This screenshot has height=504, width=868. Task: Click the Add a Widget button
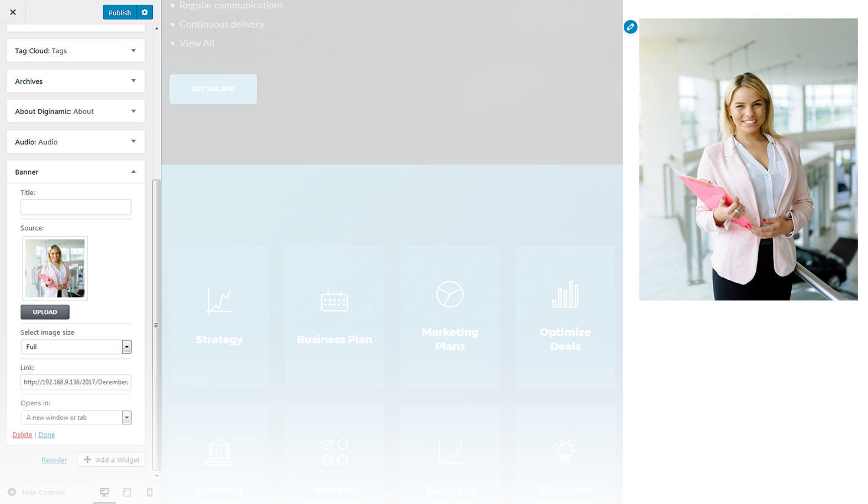click(x=111, y=460)
